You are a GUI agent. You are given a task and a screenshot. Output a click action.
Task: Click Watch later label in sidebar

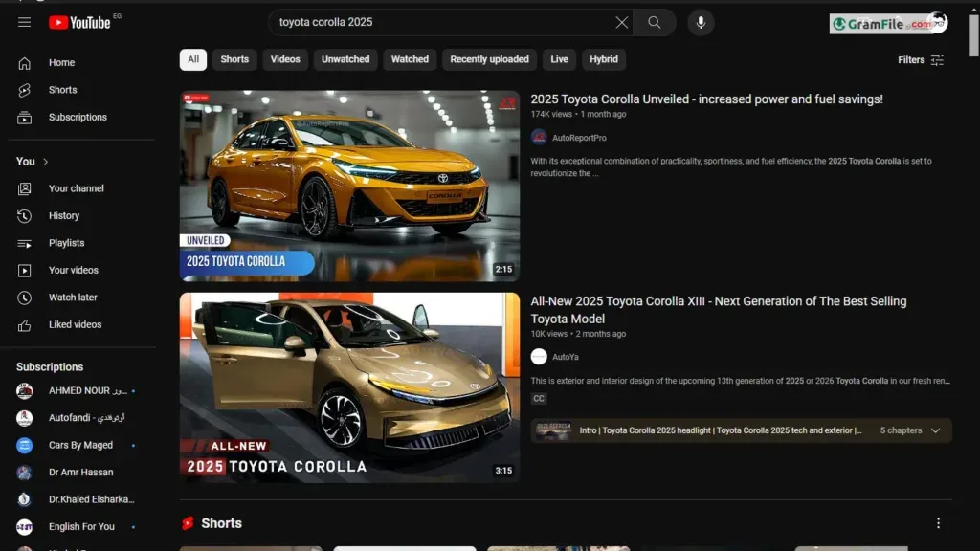click(x=73, y=298)
